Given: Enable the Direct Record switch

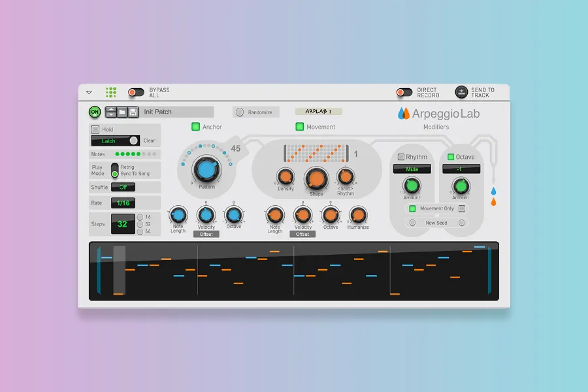Looking at the screenshot, I should pyautogui.click(x=404, y=92).
